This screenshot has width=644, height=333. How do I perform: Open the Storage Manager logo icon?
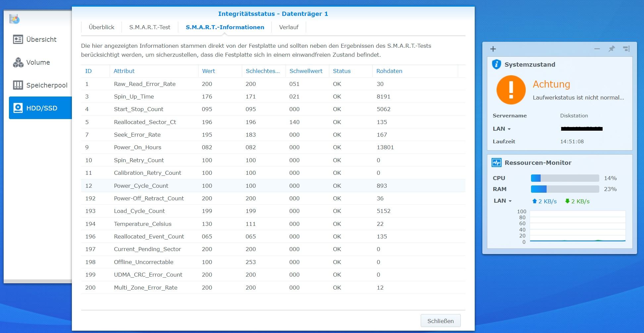point(14,19)
